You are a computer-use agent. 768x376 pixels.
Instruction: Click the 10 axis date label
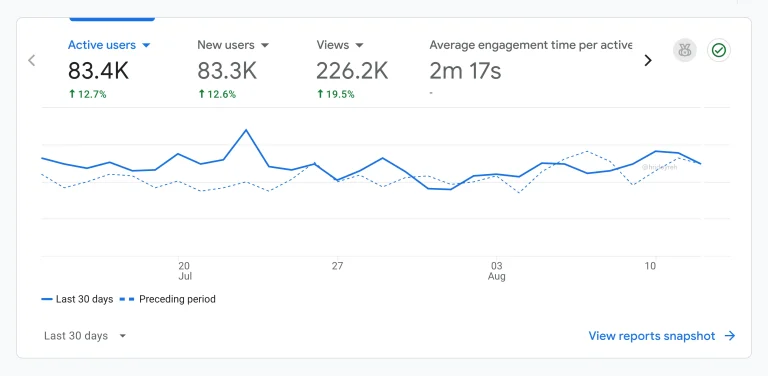(x=650, y=266)
